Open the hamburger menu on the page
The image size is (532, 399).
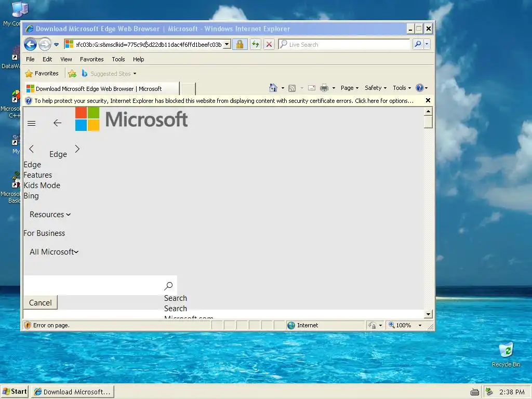click(x=32, y=123)
